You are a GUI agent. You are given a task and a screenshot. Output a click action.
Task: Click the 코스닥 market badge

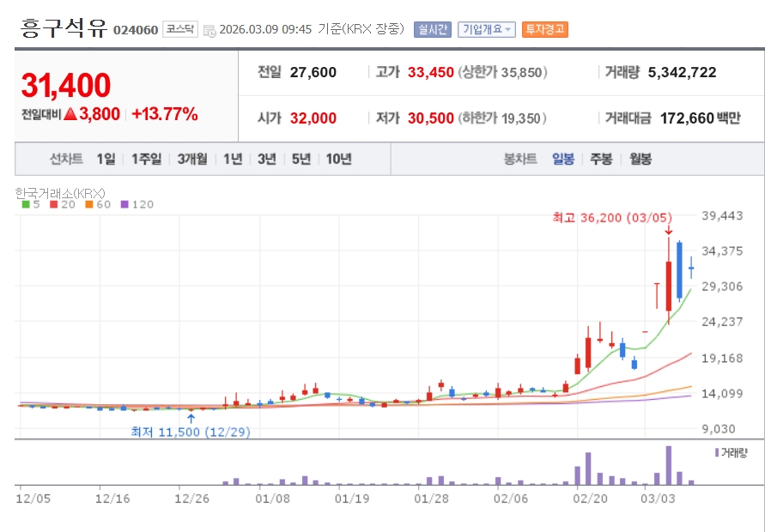[x=180, y=29]
